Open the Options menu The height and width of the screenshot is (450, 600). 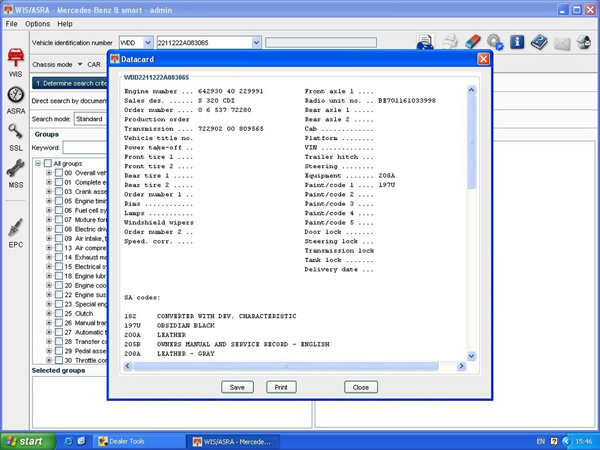(38, 24)
